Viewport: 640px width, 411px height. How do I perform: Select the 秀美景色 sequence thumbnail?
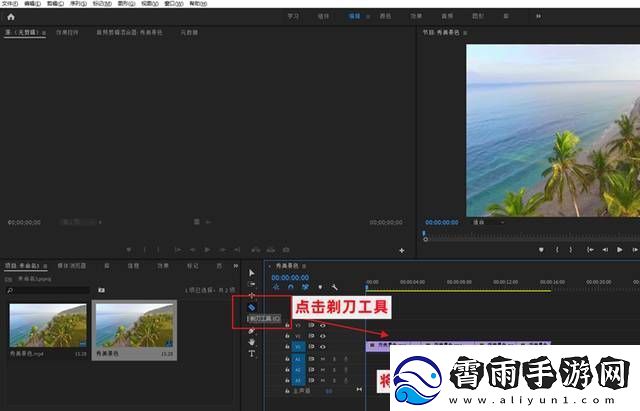coord(135,326)
